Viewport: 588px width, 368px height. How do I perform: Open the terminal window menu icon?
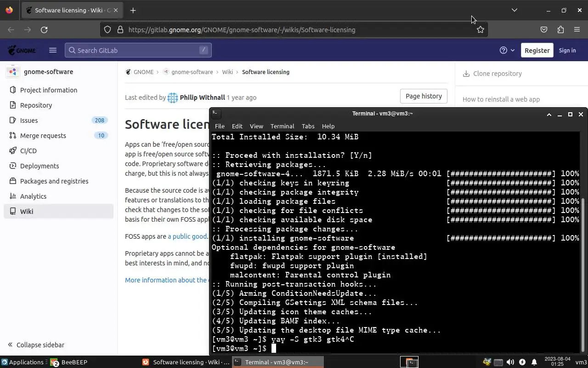pyautogui.click(x=216, y=114)
